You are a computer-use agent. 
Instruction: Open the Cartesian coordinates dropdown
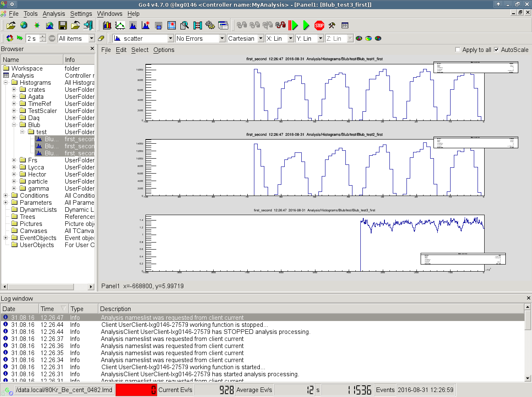point(261,38)
